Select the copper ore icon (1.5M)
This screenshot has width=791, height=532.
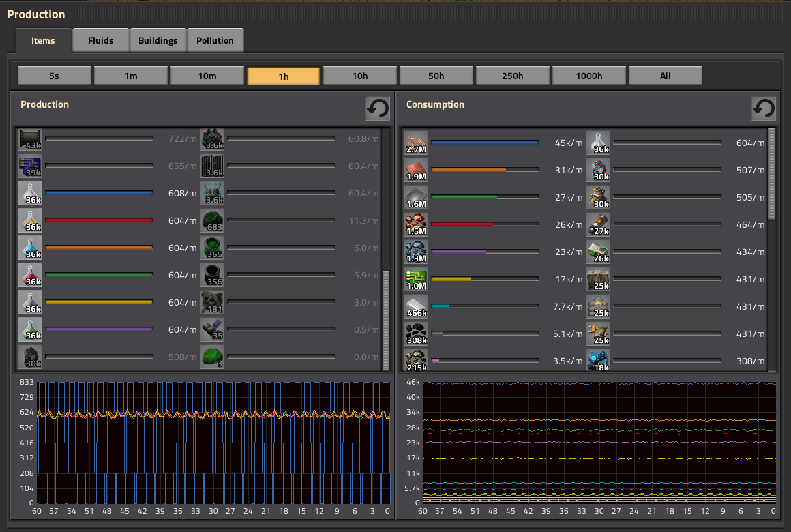416,224
